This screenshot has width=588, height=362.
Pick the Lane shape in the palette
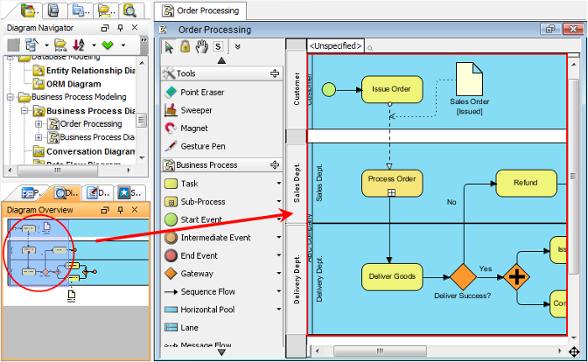[x=182, y=327]
